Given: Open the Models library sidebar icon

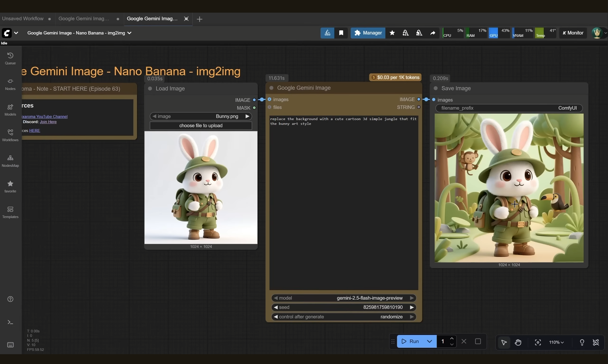Looking at the screenshot, I should (x=10, y=109).
